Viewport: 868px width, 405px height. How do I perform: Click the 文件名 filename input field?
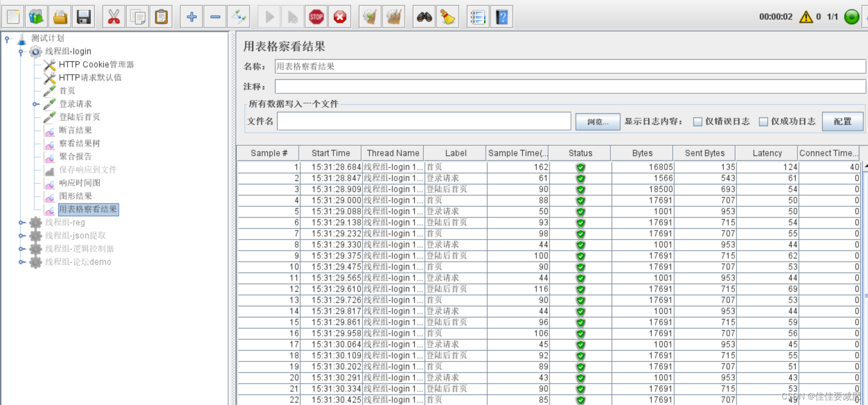point(424,121)
